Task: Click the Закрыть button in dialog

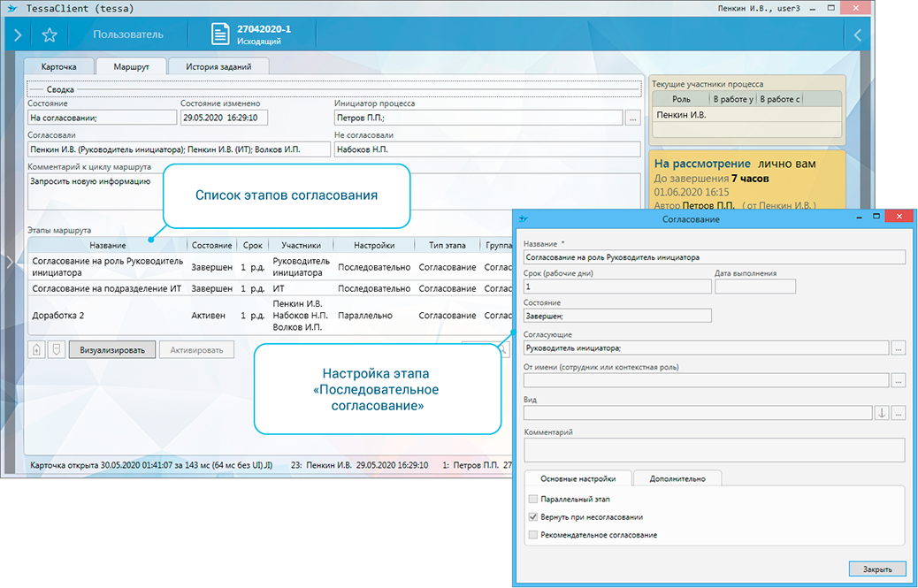Action: tap(876, 569)
